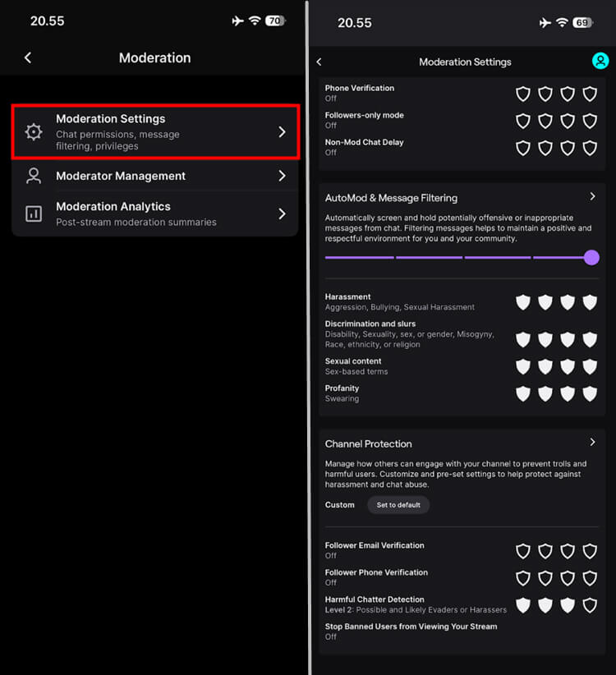
Task: Click the first shield next to Harassment
Action: click(523, 302)
